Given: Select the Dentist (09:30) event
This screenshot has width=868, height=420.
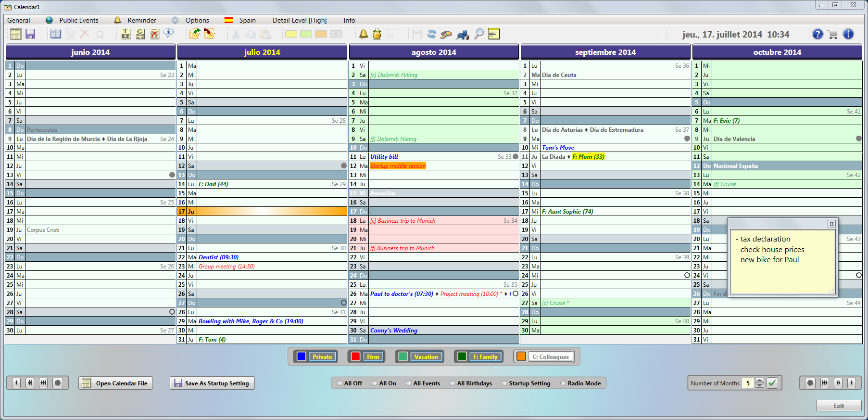Looking at the screenshot, I should pyautogui.click(x=218, y=257).
